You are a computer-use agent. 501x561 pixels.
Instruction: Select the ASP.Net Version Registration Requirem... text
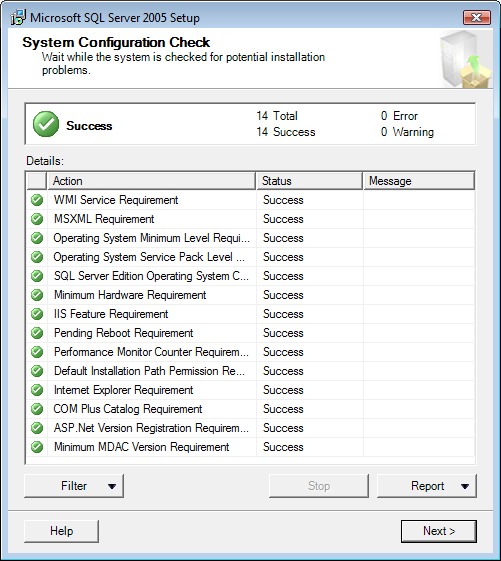151,428
